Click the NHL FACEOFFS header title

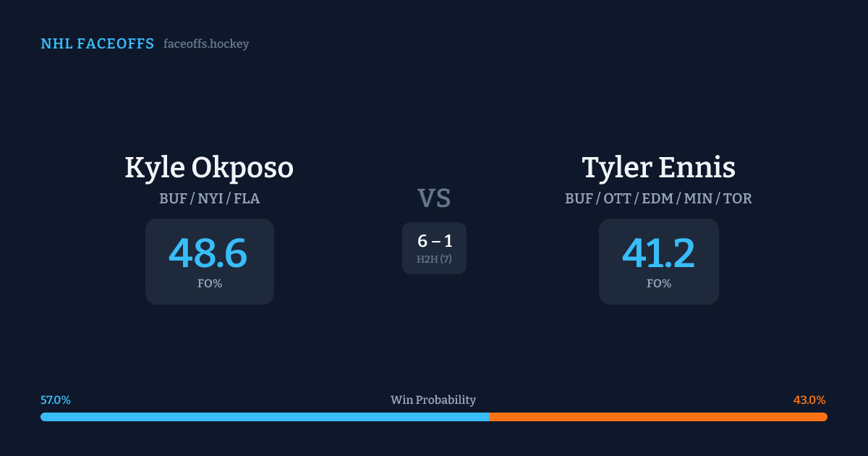click(x=97, y=44)
